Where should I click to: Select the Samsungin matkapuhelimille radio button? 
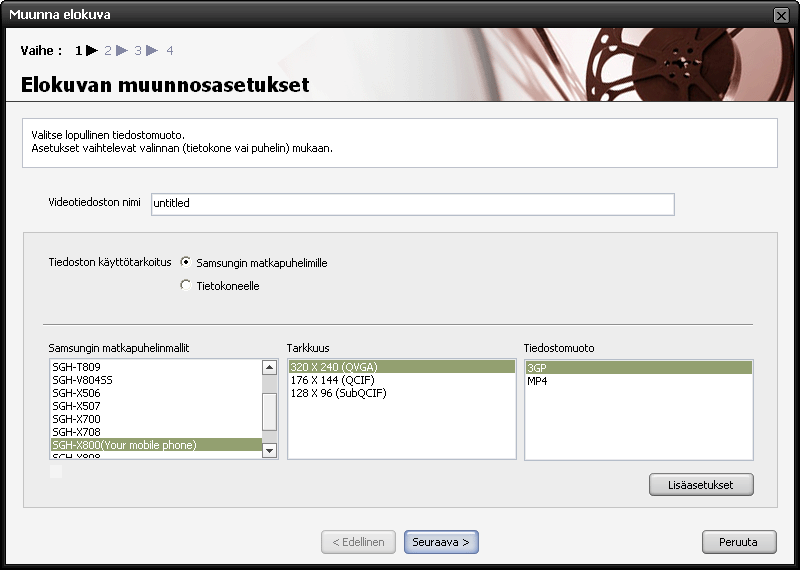(186, 262)
